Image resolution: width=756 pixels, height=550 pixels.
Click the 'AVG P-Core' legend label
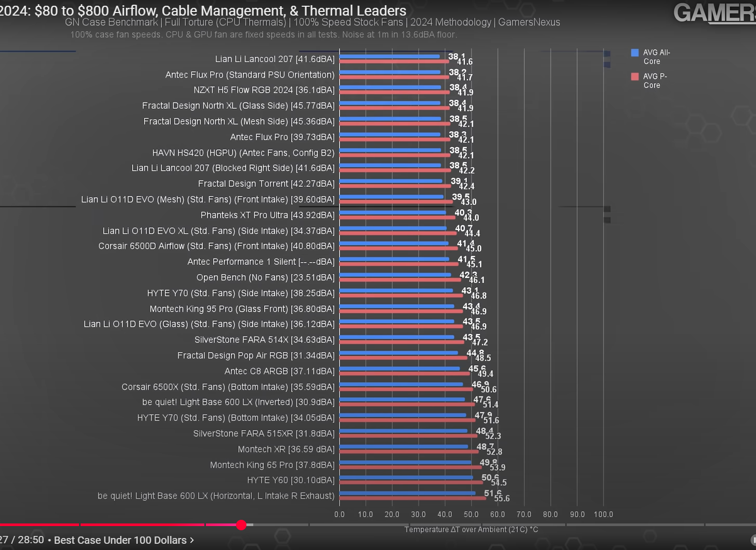click(x=655, y=81)
